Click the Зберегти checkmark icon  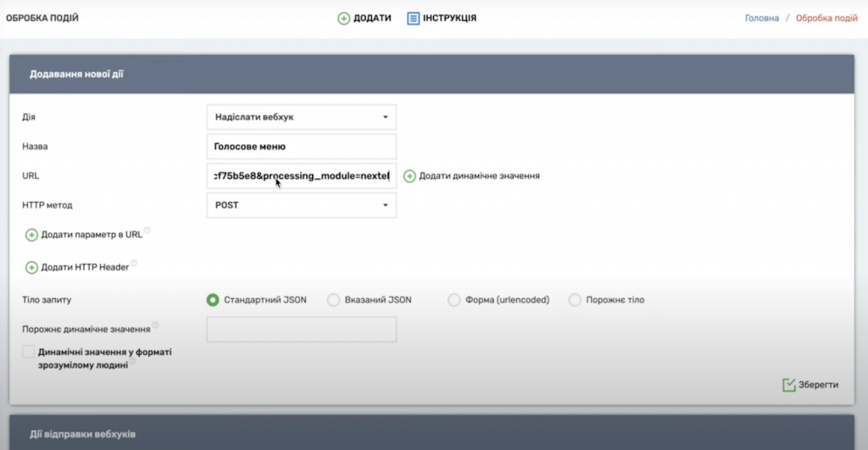click(789, 385)
